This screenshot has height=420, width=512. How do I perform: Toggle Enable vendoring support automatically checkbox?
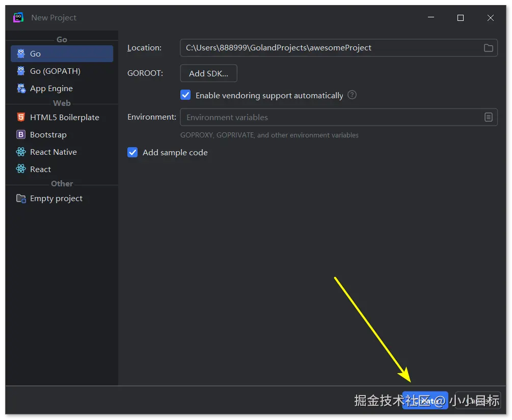click(x=185, y=95)
